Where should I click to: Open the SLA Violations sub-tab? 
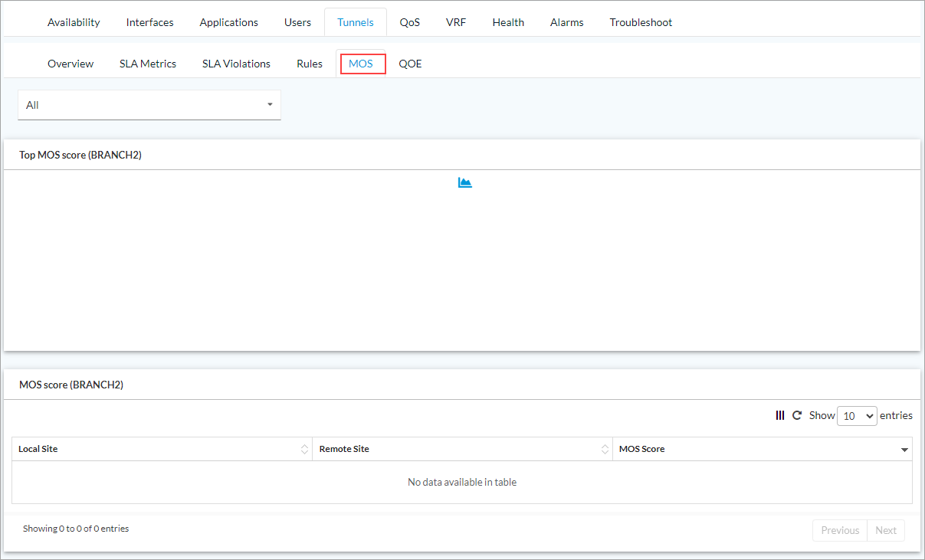[x=236, y=64]
